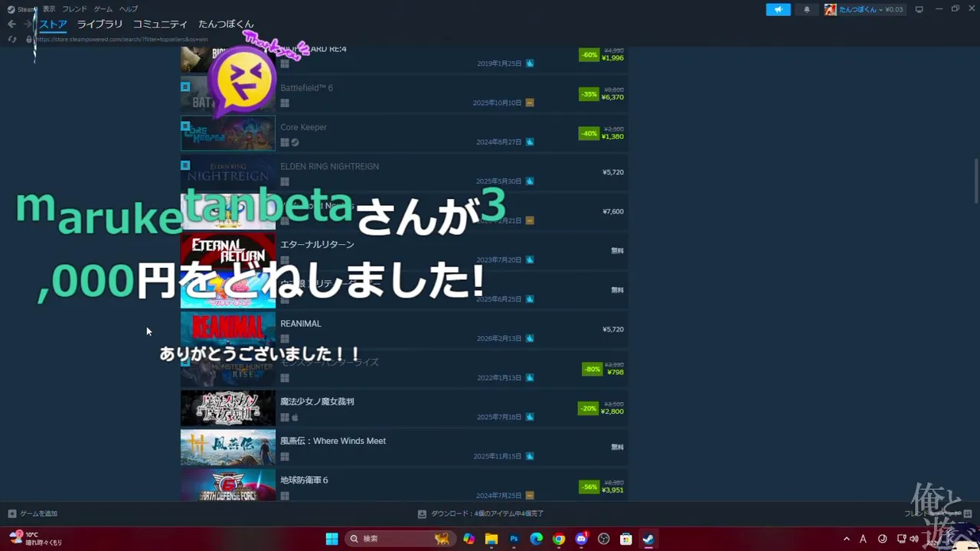Click the REANIMAL thumbnail image
The image size is (980, 551).
tap(227, 331)
